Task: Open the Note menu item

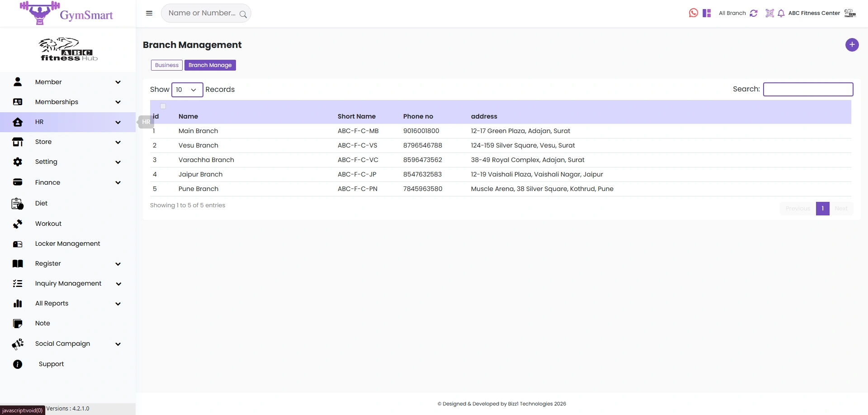Action: coord(42,323)
